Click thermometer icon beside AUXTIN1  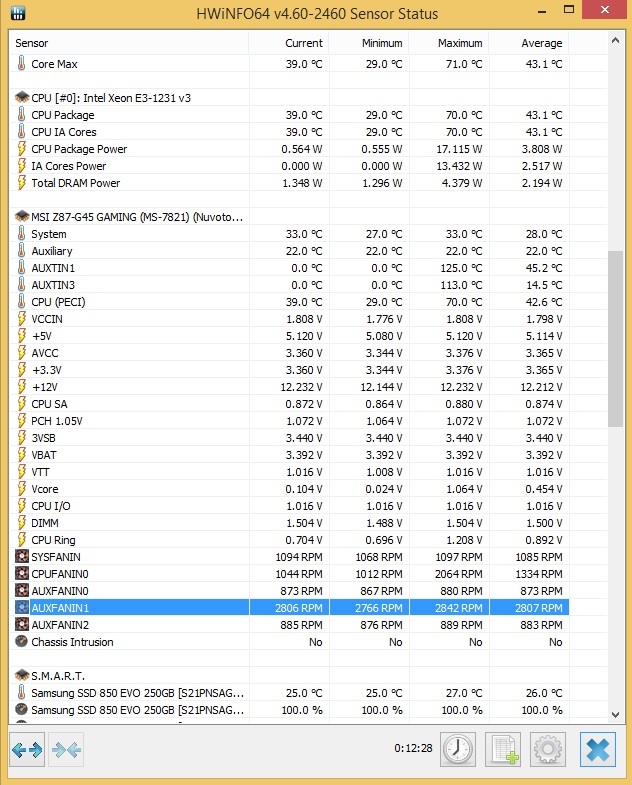click(x=22, y=268)
